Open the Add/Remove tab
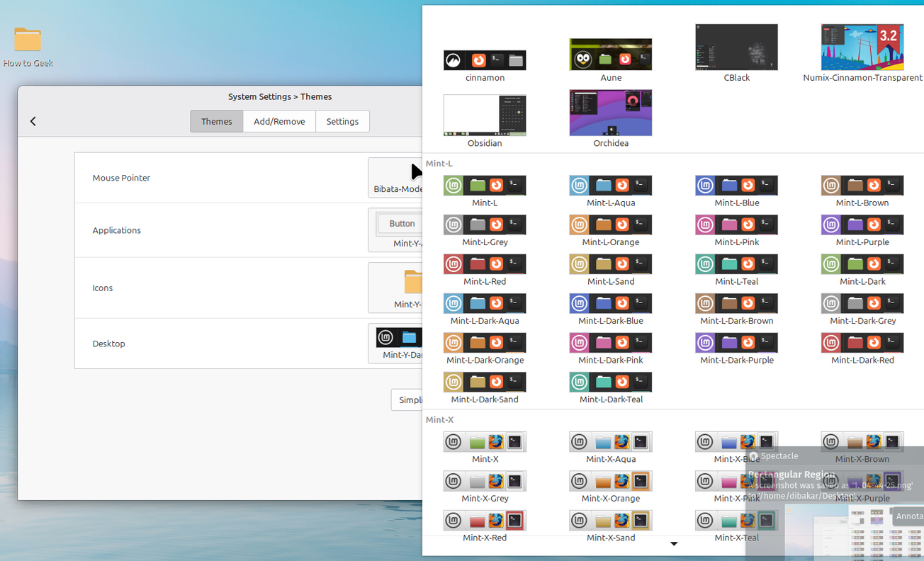This screenshot has width=924, height=561. [x=279, y=121]
